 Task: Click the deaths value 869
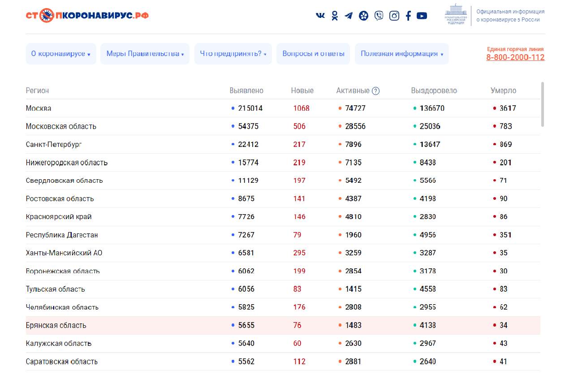point(506,144)
